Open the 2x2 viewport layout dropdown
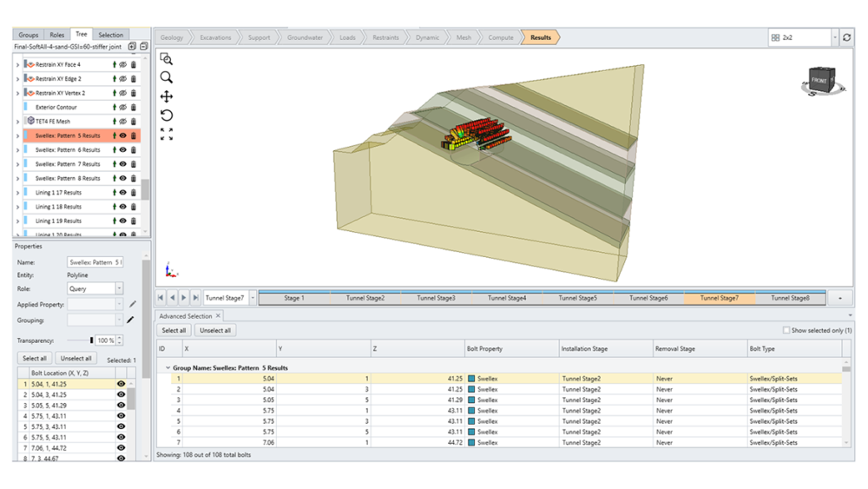This screenshot has height=489, width=868. pos(835,37)
